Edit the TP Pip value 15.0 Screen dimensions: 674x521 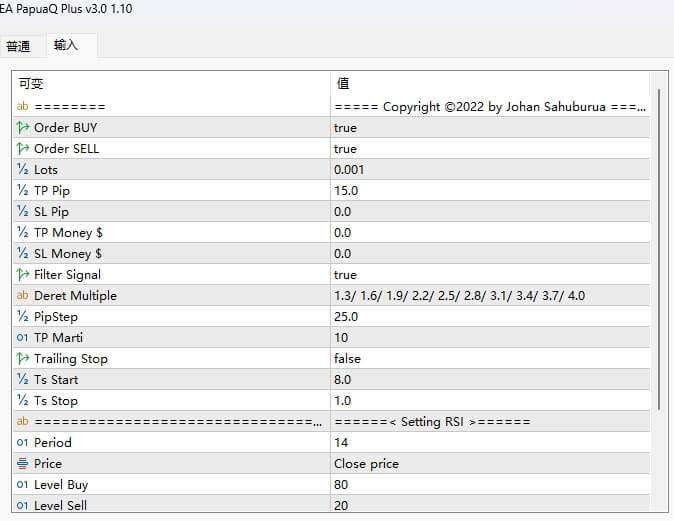pyautogui.click(x=490, y=190)
